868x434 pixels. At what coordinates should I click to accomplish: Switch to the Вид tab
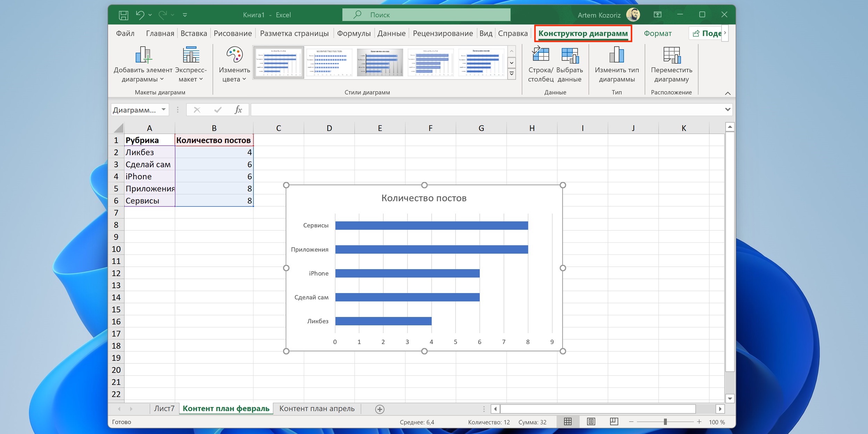486,33
